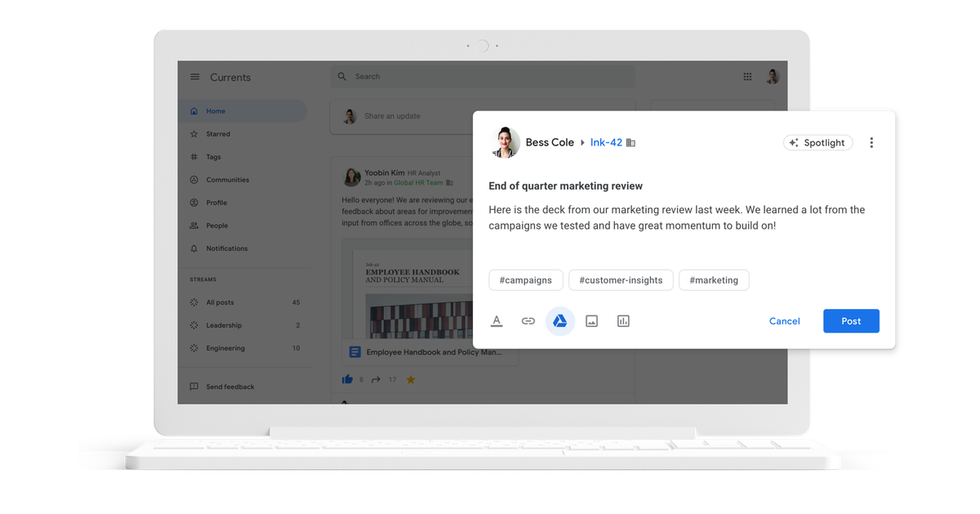Toggle the Spotlight chip on the post
Viewport: 980px width, 514px height.
pos(817,143)
